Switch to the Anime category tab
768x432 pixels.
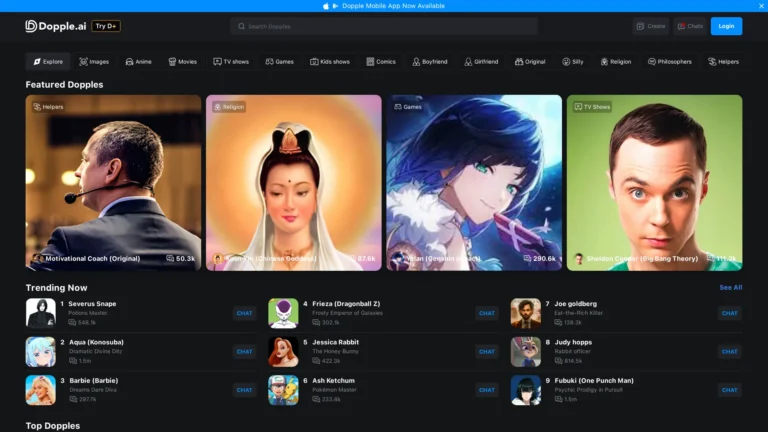(138, 62)
